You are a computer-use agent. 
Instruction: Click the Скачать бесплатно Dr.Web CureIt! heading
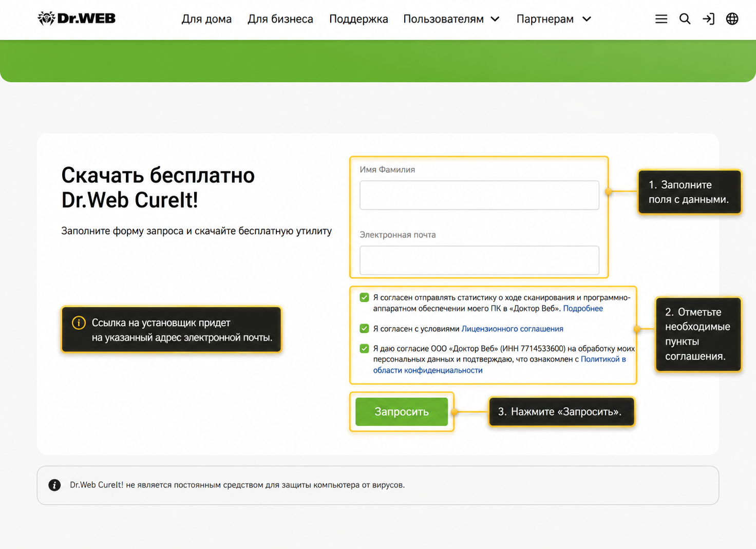pyautogui.click(x=158, y=187)
